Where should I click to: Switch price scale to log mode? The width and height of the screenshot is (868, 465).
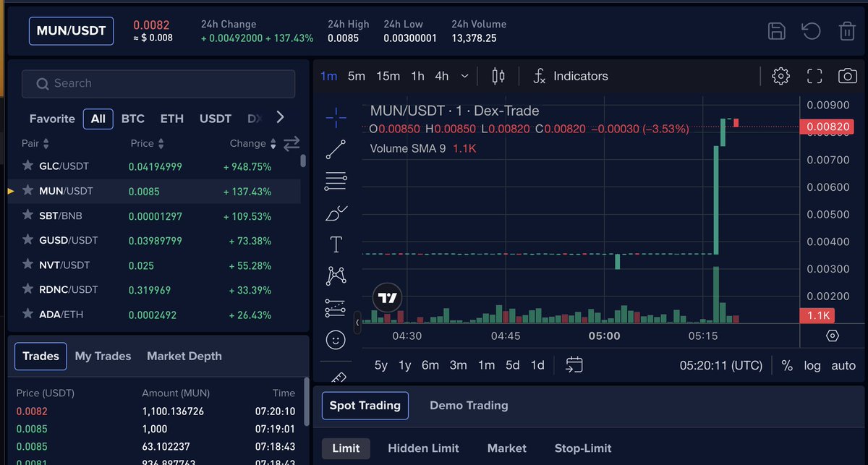[x=812, y=365]
